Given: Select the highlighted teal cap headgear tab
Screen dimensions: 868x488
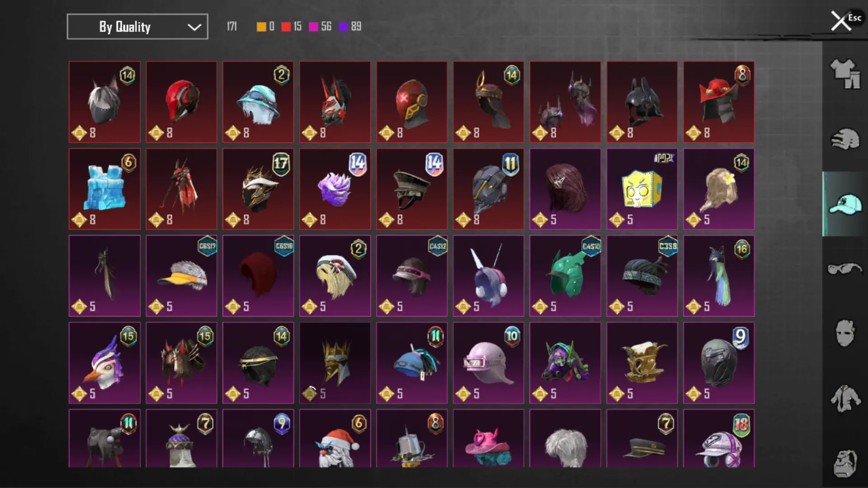Looking at the screenshot, I should click(845, 204).
